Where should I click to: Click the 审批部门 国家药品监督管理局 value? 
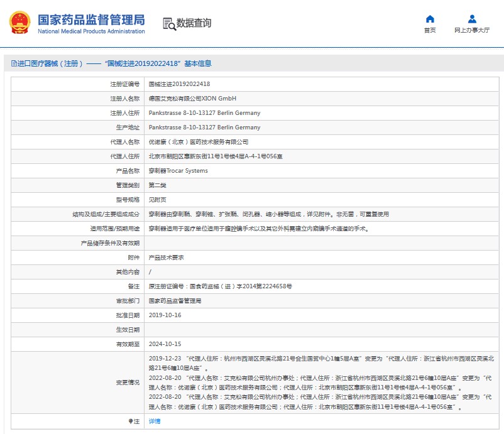click(x=175, y=301)
